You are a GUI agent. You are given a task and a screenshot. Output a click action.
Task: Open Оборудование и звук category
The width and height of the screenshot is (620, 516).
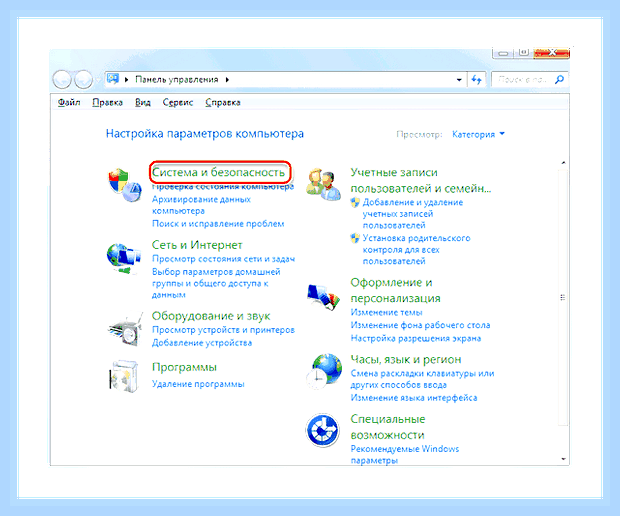tap(211, 316)
